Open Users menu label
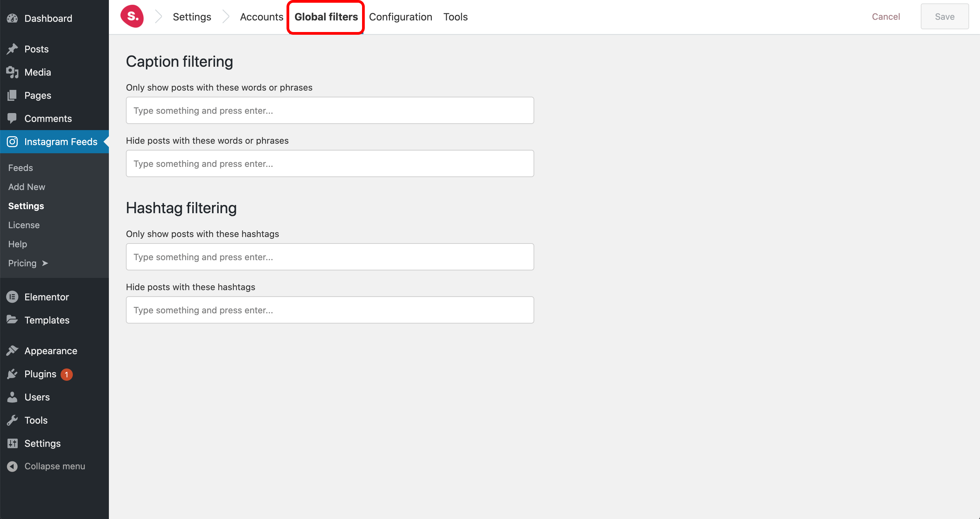980x519 pixels. 37,397
